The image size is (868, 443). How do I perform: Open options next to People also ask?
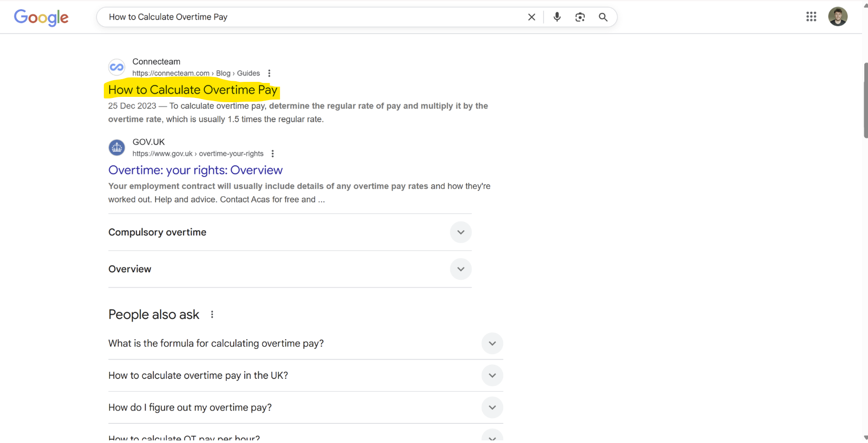212,315
